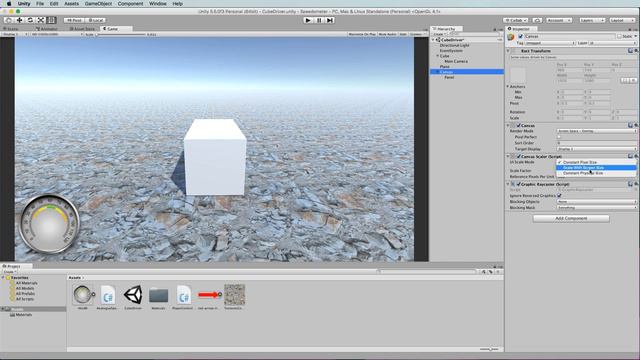Toggle Local/Global handle button
The image size is (640, 360).
pos(96,20)
